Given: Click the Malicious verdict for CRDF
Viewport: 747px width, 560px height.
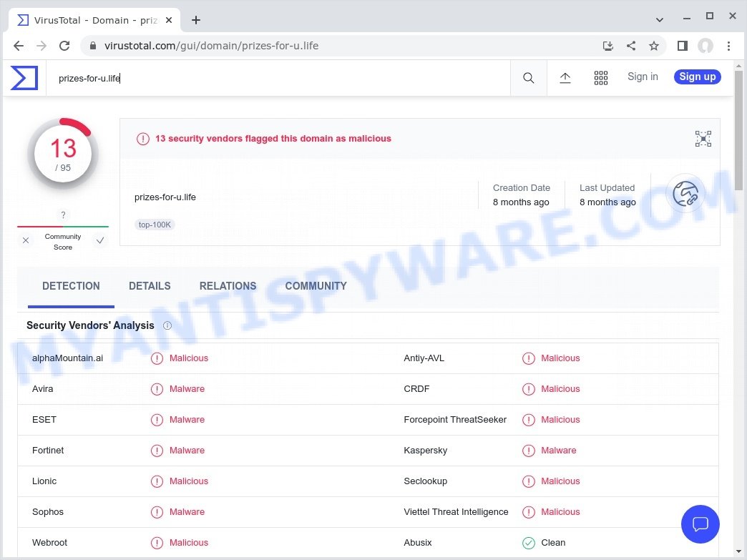Looking at the screenshot, I should tap(560, 389).
